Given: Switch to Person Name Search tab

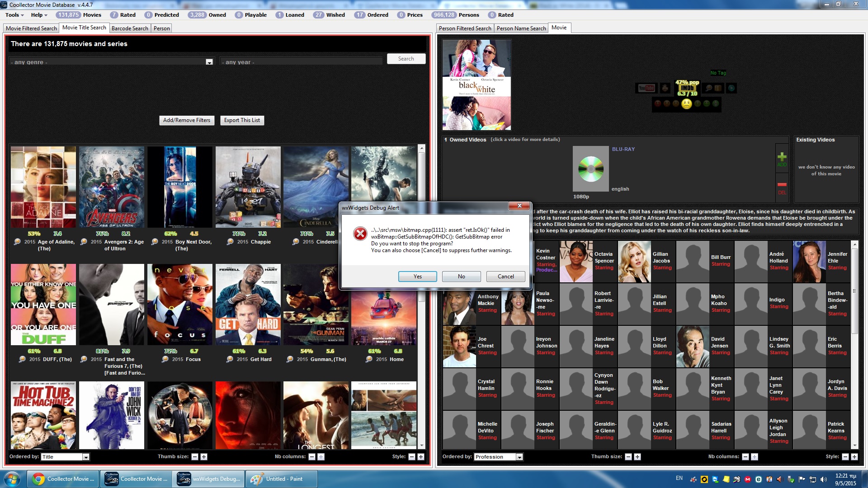Looking at the screenshot, I should 521,28.
